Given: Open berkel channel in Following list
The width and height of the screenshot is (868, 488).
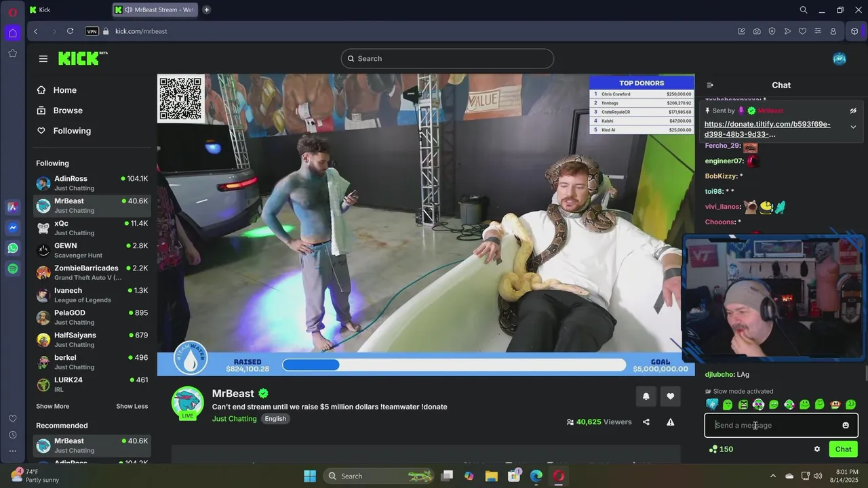Looking at the screenshot, I should (92, 362).
